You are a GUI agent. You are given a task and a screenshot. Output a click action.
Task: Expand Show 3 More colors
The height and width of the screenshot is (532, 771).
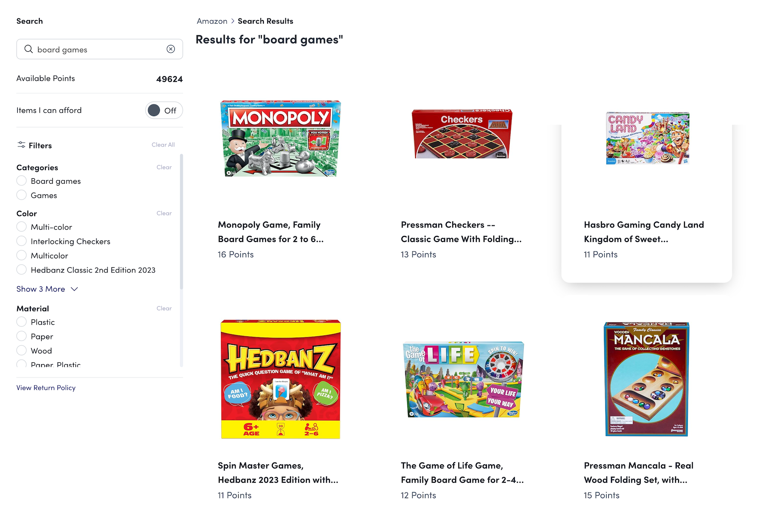(x=41, y=289)
